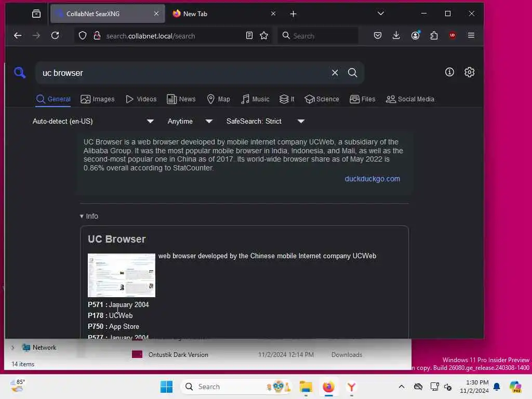Switch to the Videos search category

coord(141,99)
